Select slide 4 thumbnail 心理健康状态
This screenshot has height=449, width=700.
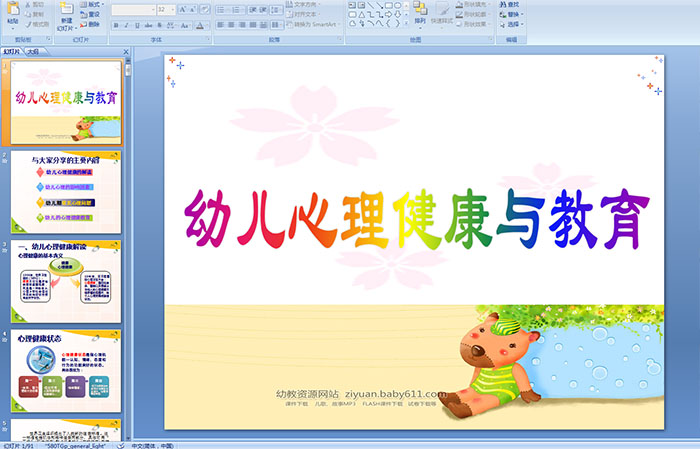pos(66,371)
